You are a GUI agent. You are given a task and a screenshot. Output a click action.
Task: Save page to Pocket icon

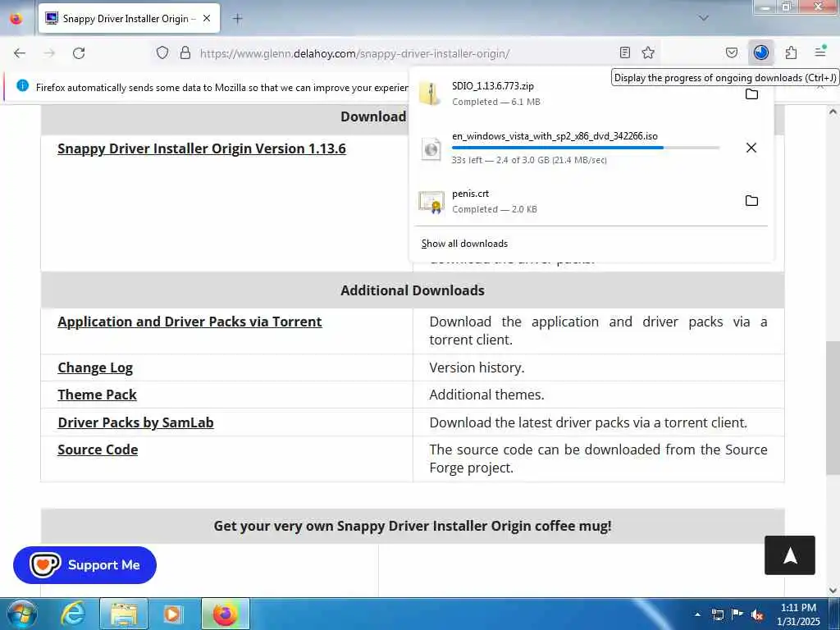[732, 52]
